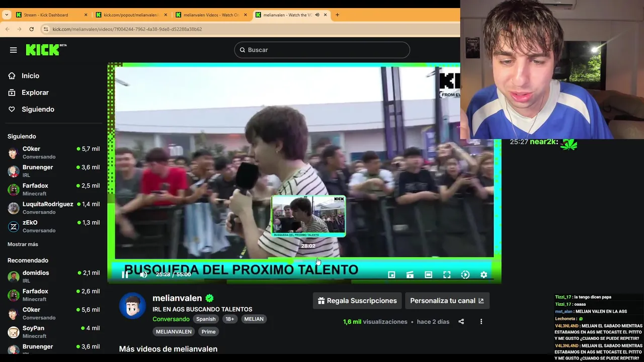Open the tab search dropdown
The width and height of the screenshot is (644, 362).
[6, 15]
